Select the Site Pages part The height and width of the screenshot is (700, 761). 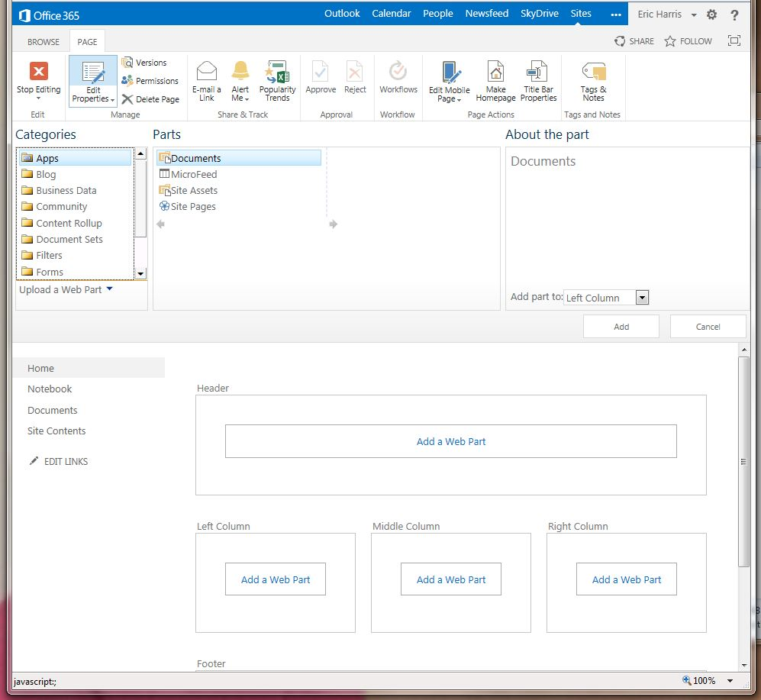pos(238,206)
